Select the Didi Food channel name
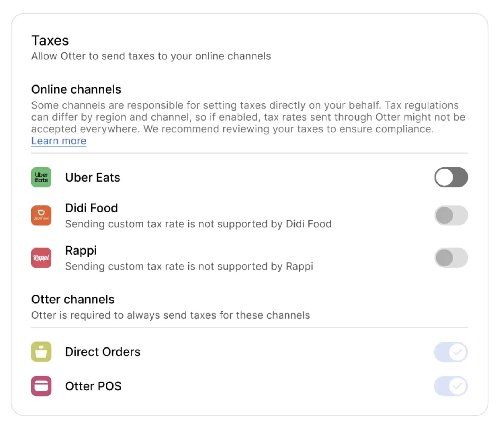This screenshot has width=504, height=429. pos(91,208)
